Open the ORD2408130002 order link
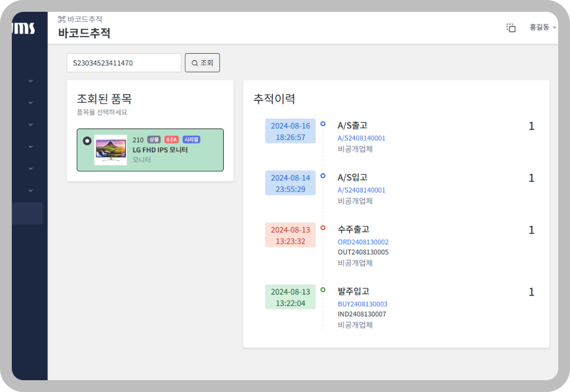 [363, 242]
